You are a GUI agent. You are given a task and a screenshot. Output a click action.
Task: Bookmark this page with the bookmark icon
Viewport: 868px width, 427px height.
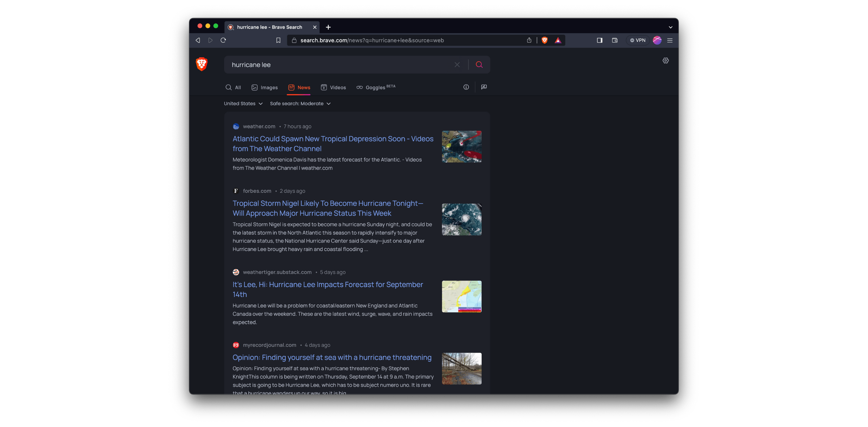(x=278, y=40)
